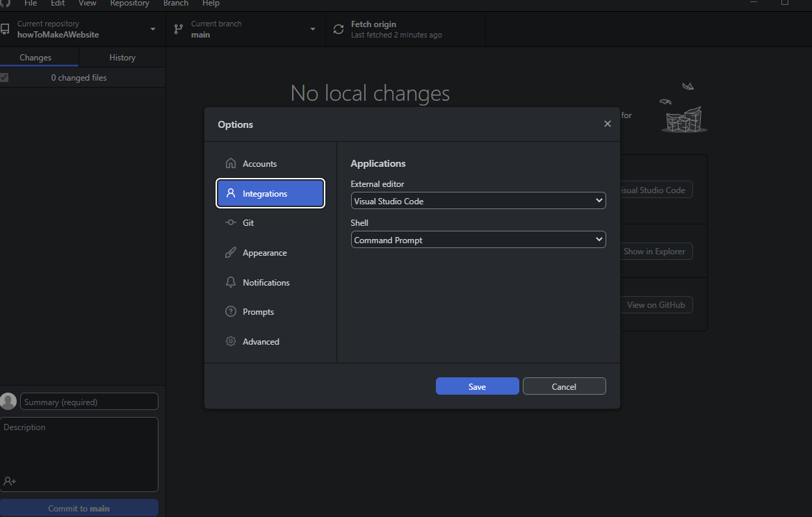Switch to the History tab
812x517 pixels.
coord(122,58)
